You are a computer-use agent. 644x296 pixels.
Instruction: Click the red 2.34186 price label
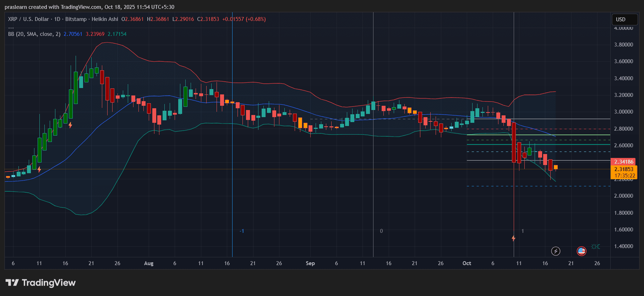pos(624,162)
